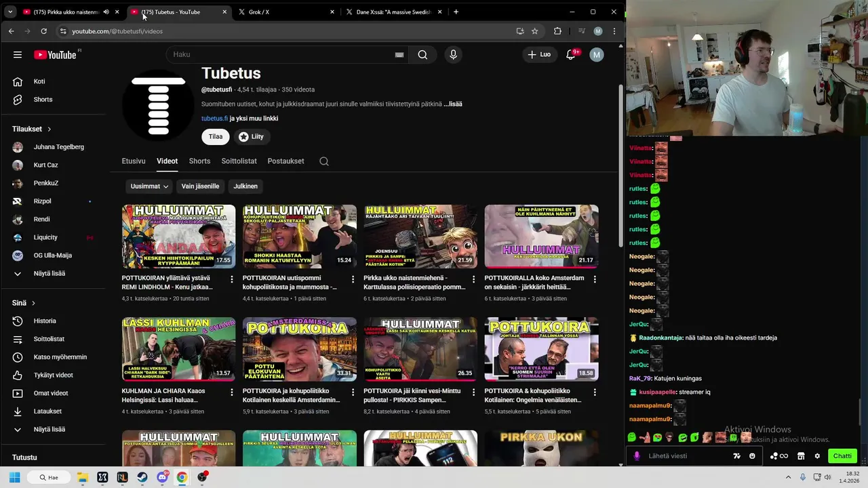Subscribe with the Tilaa button
868x488 pixels.
click(216, 137)
